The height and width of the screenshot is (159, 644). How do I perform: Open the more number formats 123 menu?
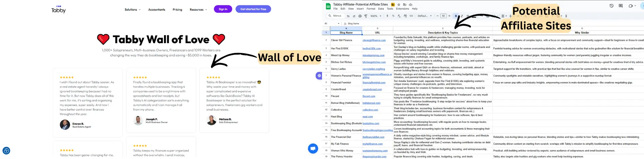(411, 16)
